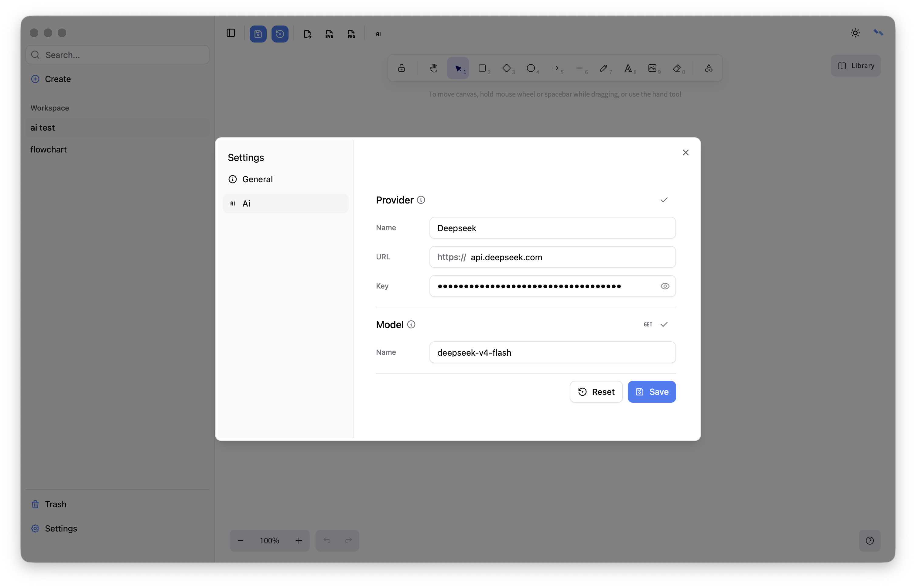Open the ai test workspace item
The image size is (916, 588).
(117, 128)
